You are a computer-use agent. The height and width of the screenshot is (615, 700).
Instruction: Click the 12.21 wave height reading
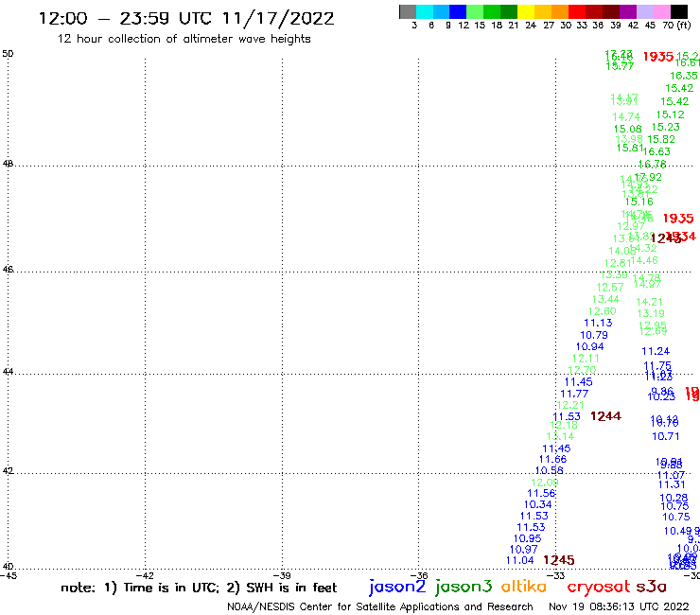pyautogui.click(x=570, y=405)
